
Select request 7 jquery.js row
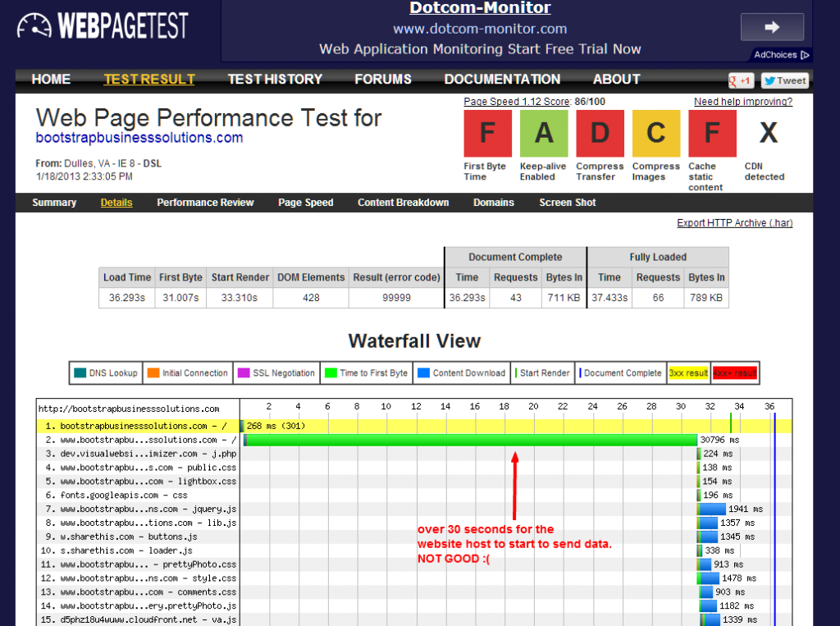(414, 509)
